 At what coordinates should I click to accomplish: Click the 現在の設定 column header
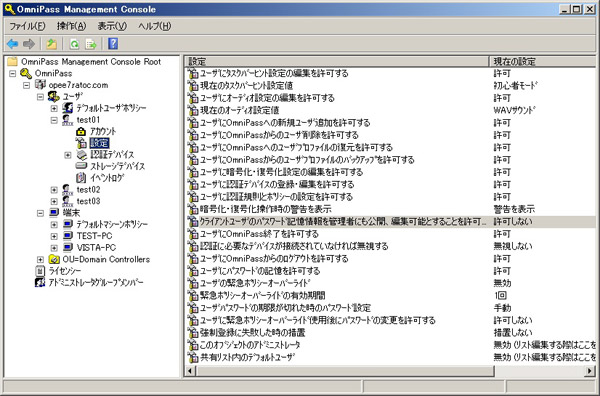(542, 61)
